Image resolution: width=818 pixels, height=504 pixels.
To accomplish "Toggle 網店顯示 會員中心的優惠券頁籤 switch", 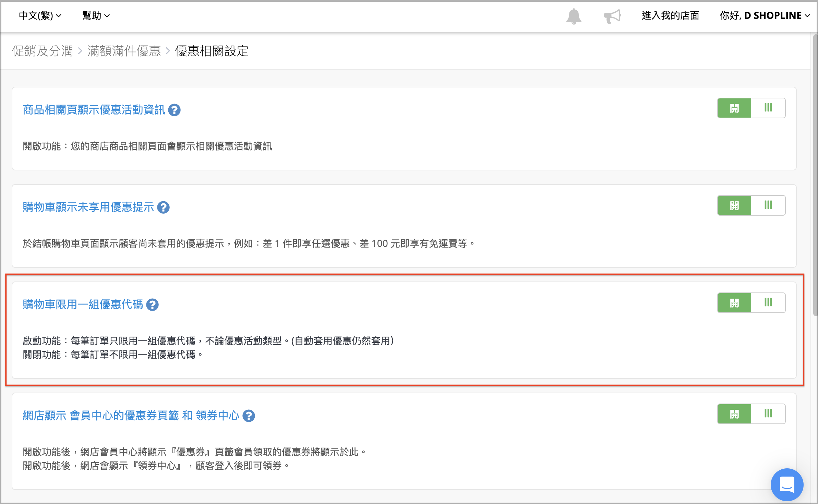I will [751, 414].
